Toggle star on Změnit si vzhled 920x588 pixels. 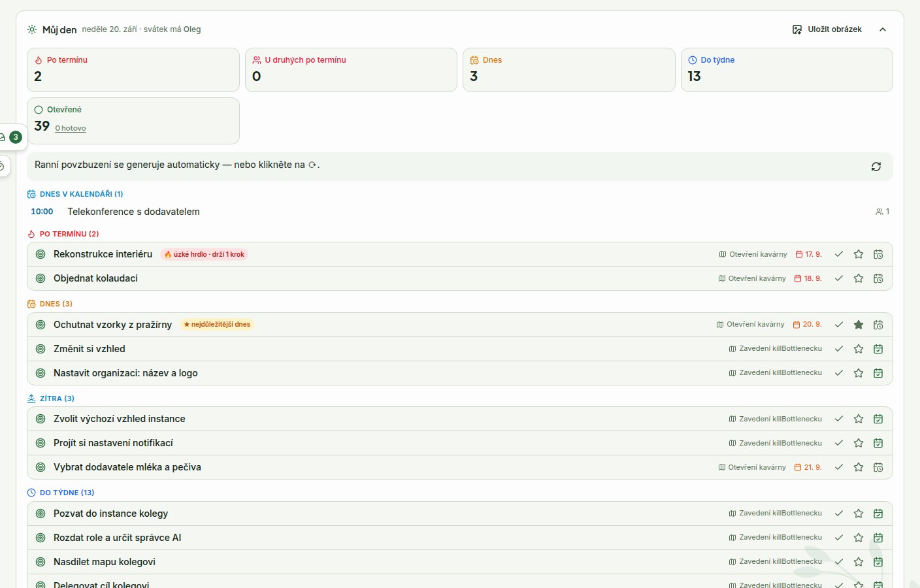point(859,349)
